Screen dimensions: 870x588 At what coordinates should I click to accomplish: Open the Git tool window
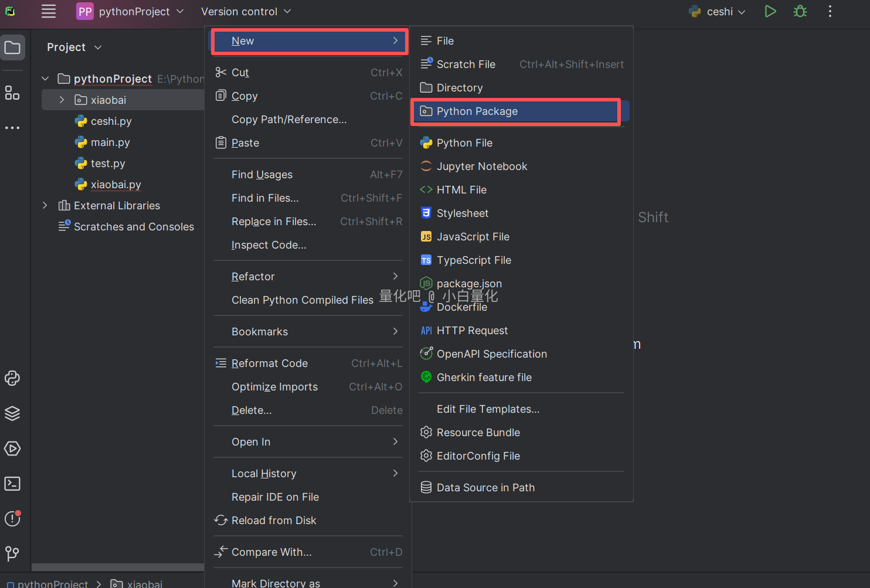12,553
